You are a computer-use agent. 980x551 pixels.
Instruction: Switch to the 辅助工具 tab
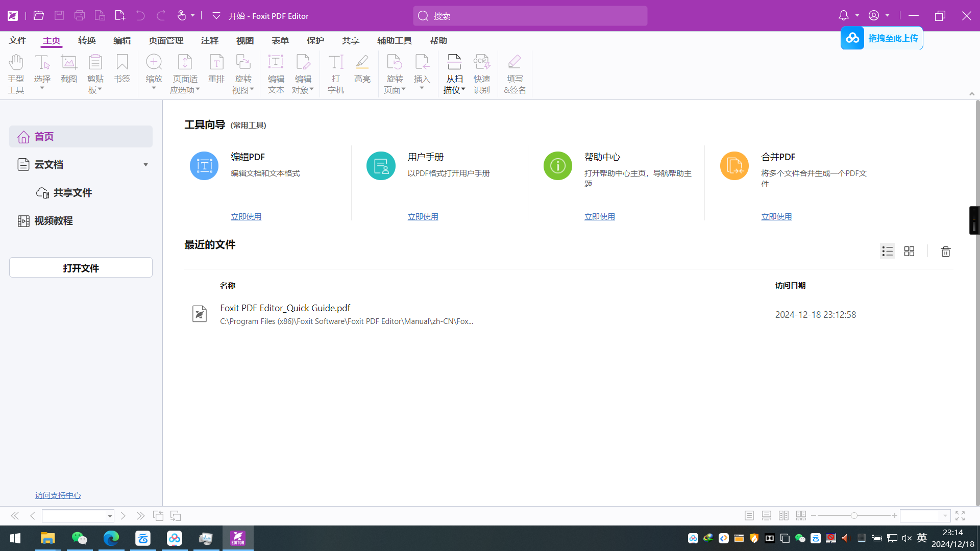[x=395, y=40]
